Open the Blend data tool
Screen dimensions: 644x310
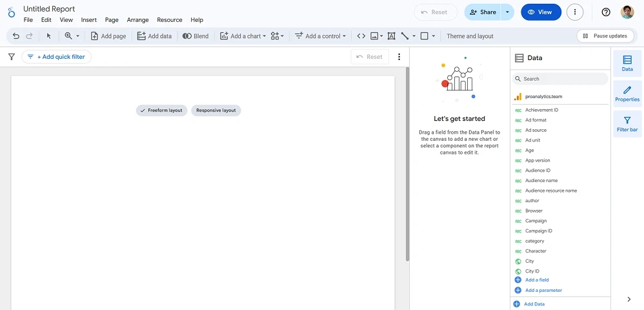[x=196, y=36]
